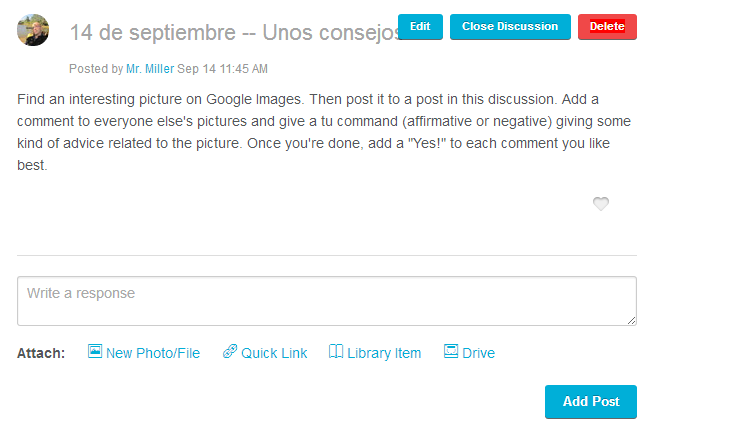730x431 pixels.
Task: Click the picture icon beside New Photo/File
Action: click(95, 351)
